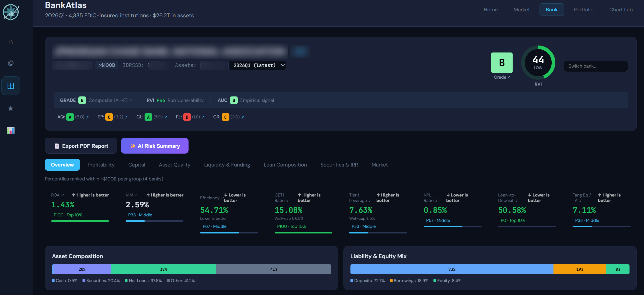
Task: Open CL score detail arrow
Action: coord(166,117)
